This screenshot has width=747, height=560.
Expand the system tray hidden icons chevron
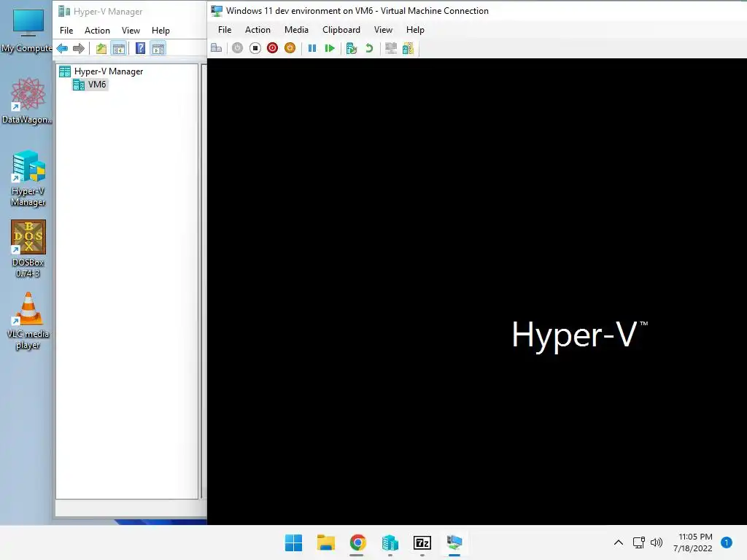tap(619, 542)
